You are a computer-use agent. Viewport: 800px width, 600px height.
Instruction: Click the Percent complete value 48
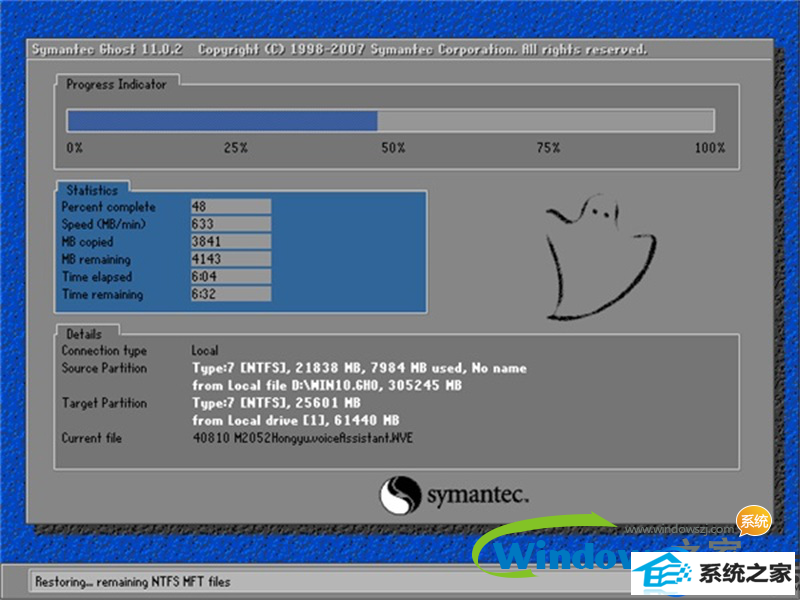[x=231, y=206]
